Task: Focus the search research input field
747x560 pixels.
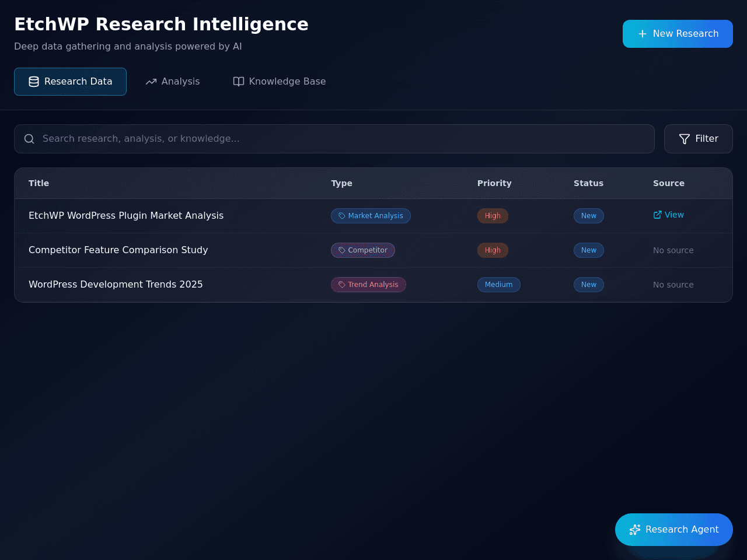Action: (x=334, y=139)
